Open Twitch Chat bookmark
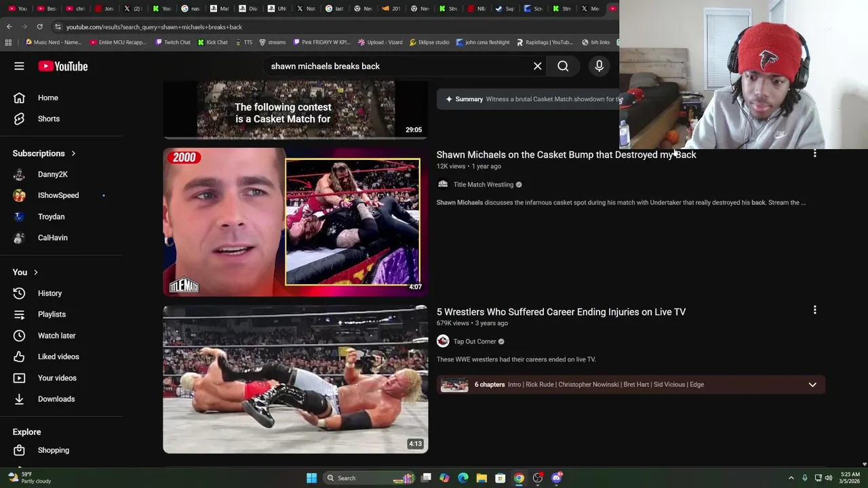This screenshot has width=868, height=488. coord(173,42)
